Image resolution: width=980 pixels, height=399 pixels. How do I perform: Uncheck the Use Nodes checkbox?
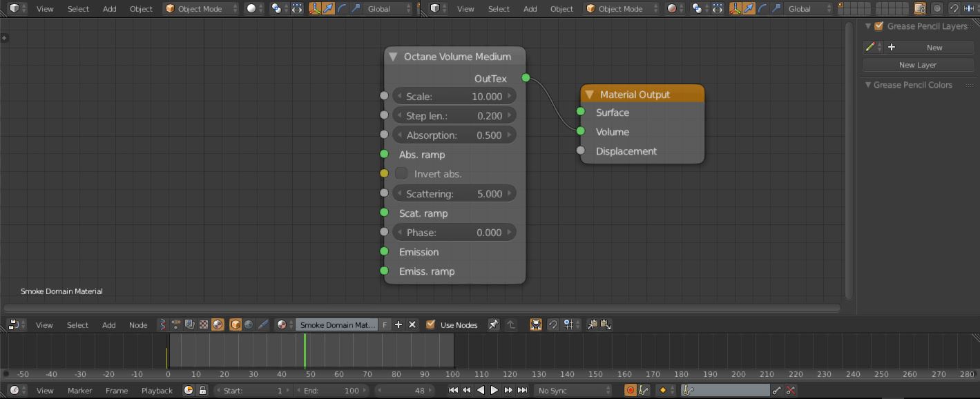(x=430, y=324)
